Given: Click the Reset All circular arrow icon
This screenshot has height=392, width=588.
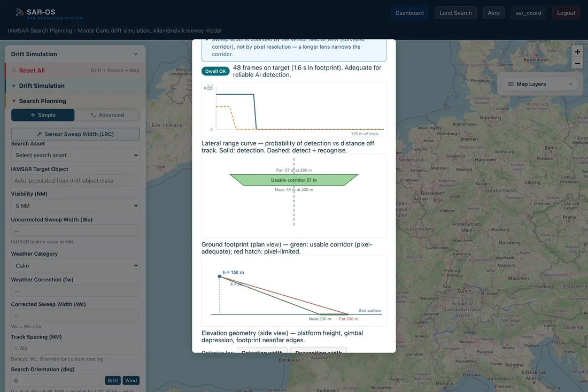Looking at the screenshot, I should click(14, 71).
